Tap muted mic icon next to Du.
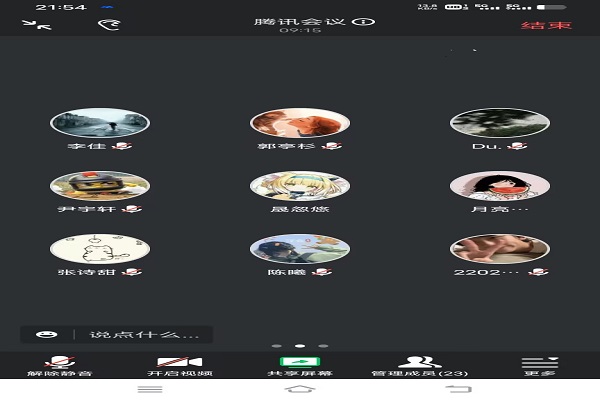 (518, 146)
